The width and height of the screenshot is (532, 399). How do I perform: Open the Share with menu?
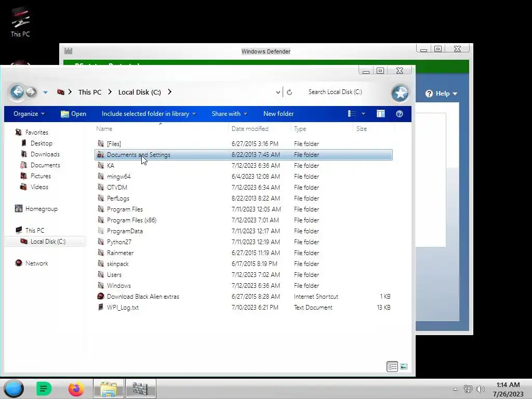coord(229,114)
